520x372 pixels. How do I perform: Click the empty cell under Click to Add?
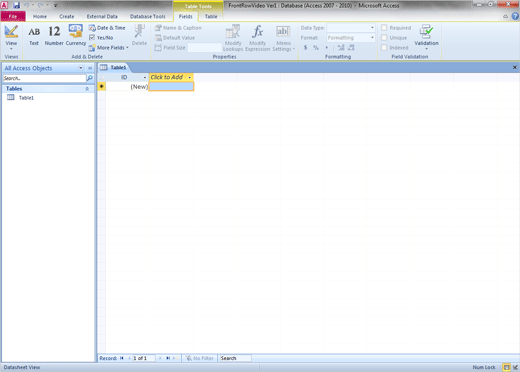171,87
